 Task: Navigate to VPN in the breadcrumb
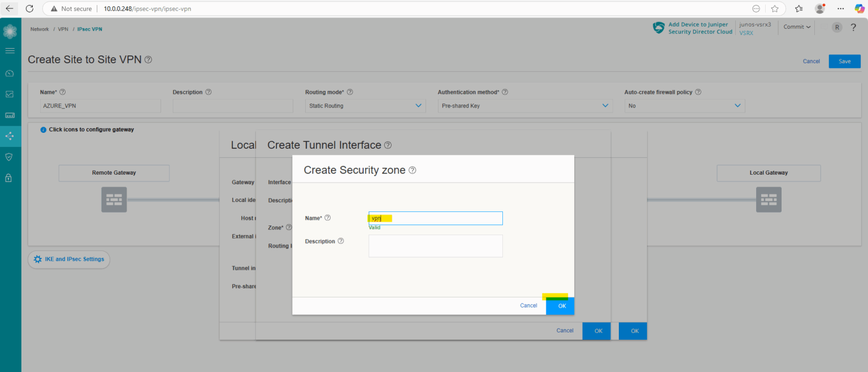[x=62, y=29]
